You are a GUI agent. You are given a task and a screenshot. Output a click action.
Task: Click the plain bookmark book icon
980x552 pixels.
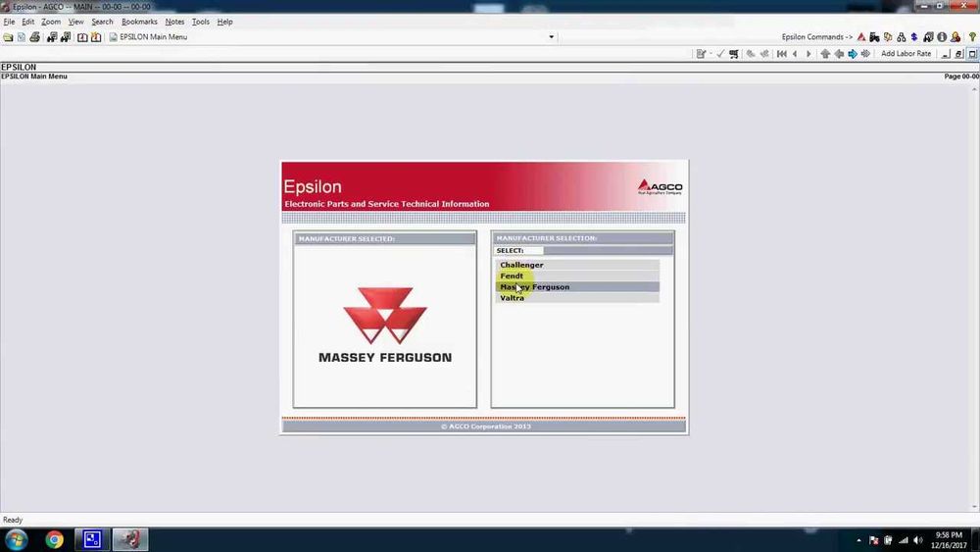point(82,37)
